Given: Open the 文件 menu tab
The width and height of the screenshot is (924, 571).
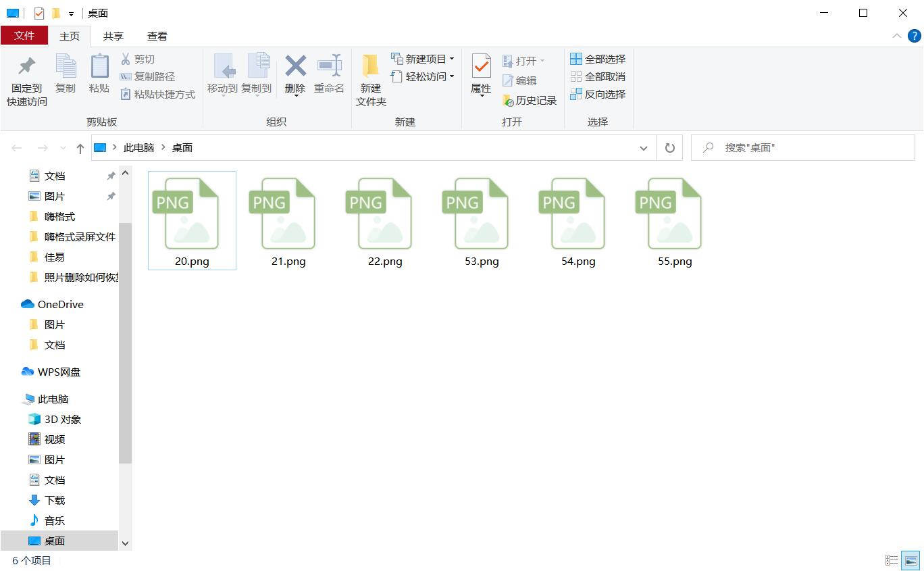Looking at the screenshot, I should click(x=24, y=36).
